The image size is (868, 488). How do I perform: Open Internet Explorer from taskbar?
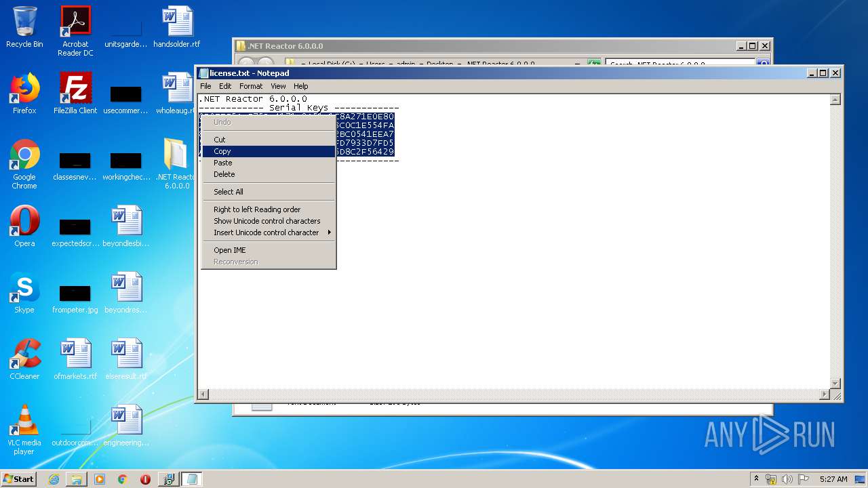pyautogui.click(x=54, y=479)
